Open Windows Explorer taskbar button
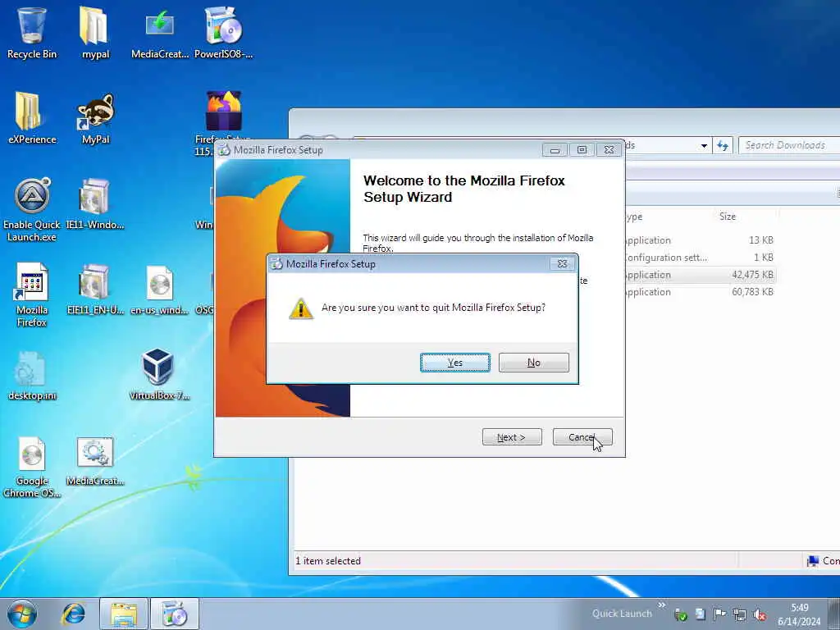 tap(124, 614)
